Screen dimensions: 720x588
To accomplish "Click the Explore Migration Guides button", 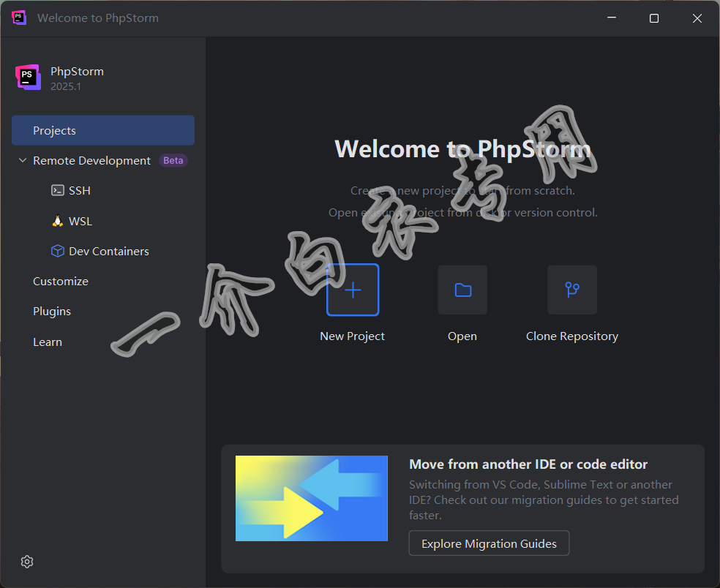I will point(489,543).
